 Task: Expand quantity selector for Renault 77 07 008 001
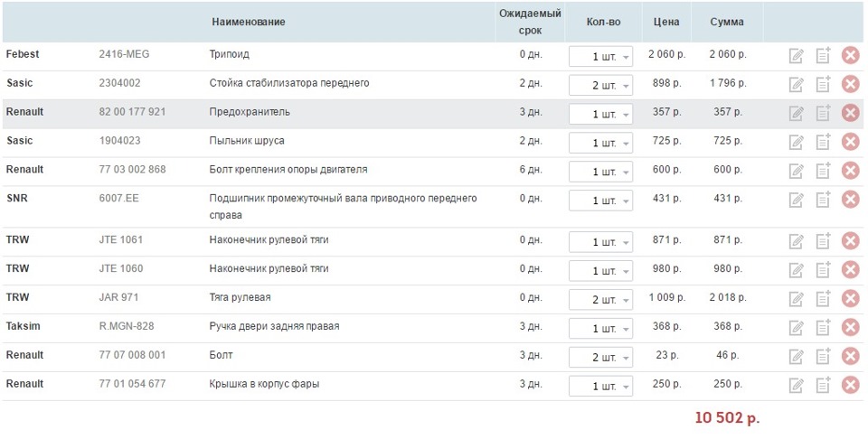pos(600,357)
